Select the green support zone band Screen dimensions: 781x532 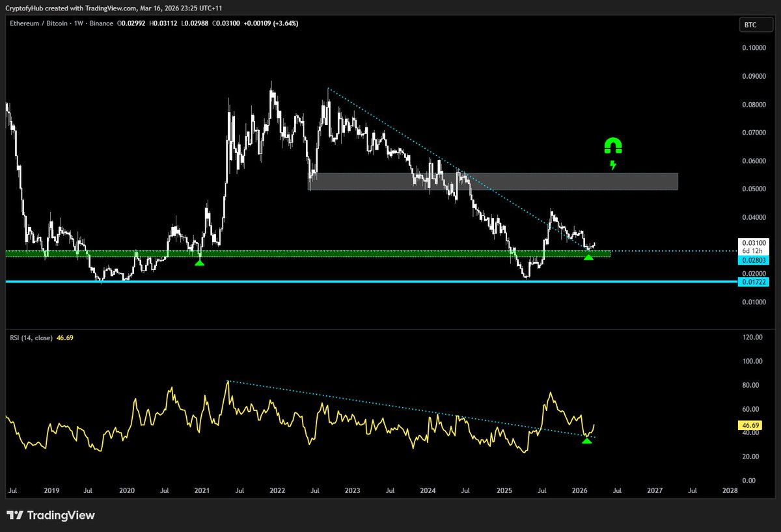(x=308, y=253)
